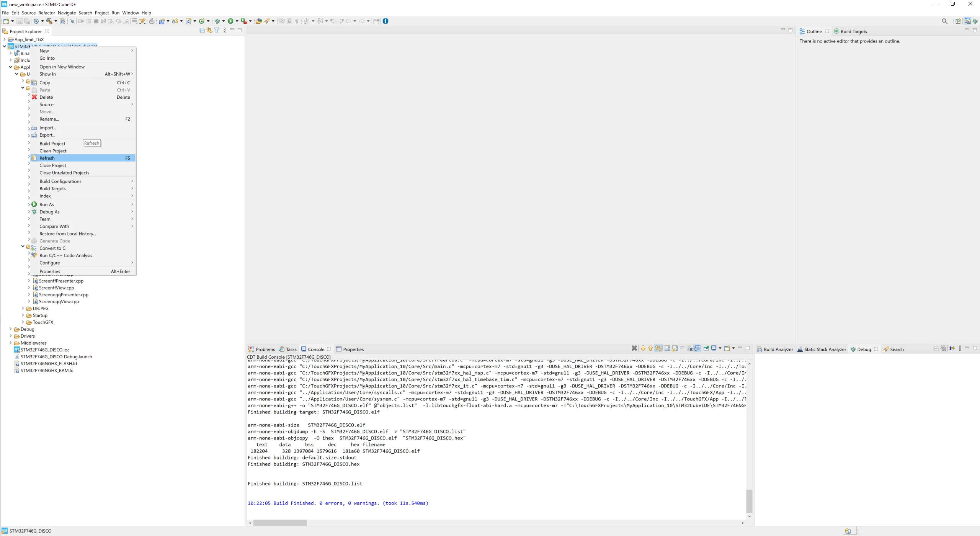Click the green Run play icon
The image size is (980, 536).
(230, 21)
